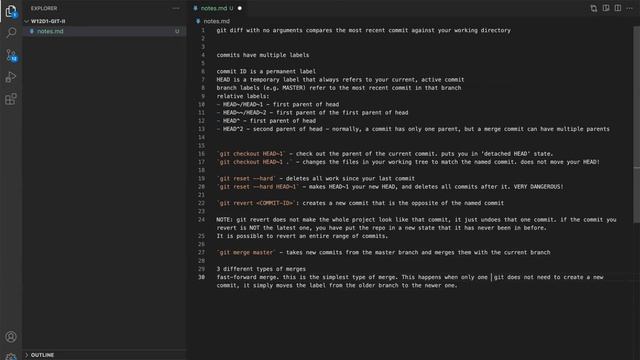This screenshot has width=640, height=360.
Task: Open the Extensions view
Action: (11, 99)
